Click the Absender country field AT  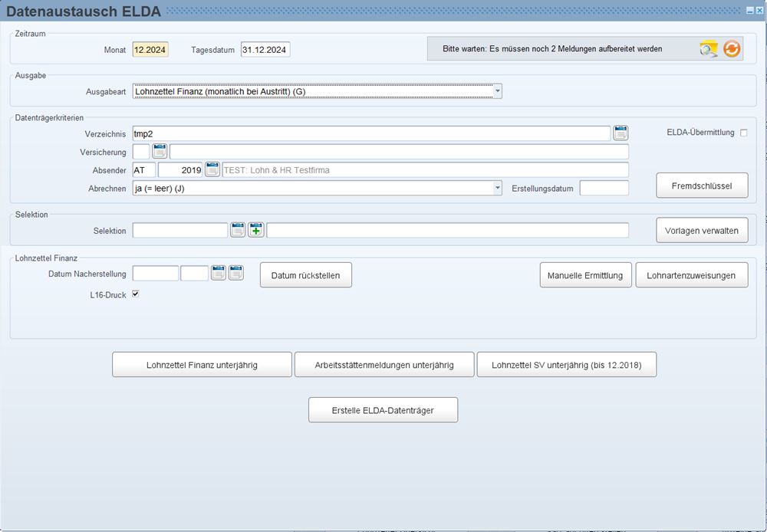click(x=144, y=169)
